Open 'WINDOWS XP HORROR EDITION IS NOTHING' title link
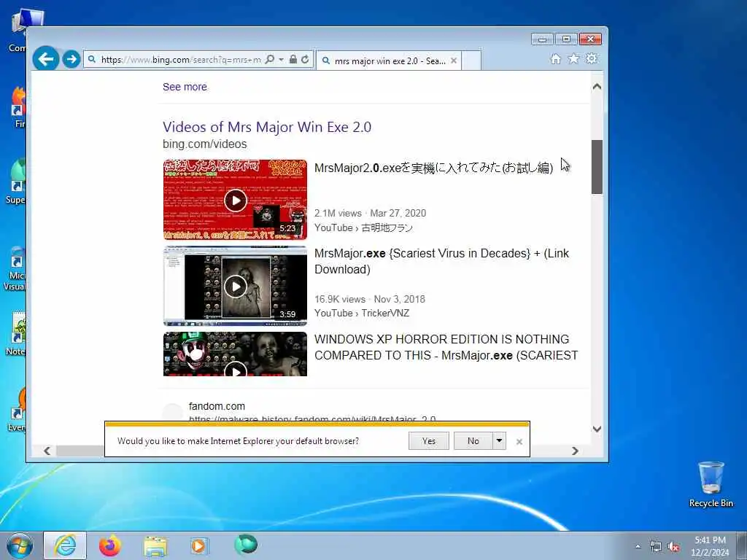This screenshot has height=560, width=747. click(446, 347)
